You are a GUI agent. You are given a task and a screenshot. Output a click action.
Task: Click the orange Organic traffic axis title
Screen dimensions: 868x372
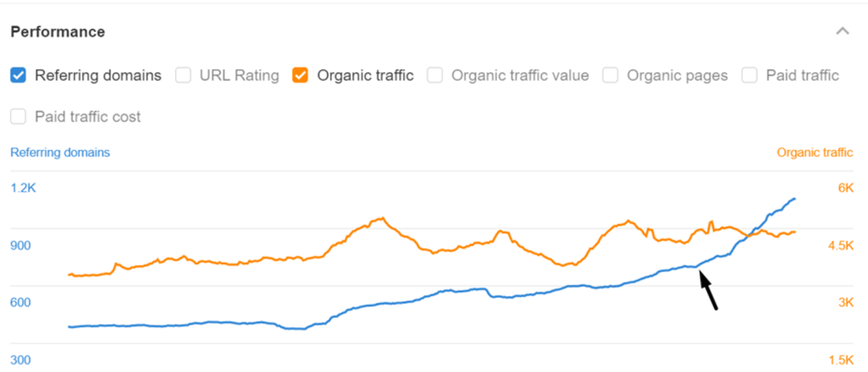815,153
